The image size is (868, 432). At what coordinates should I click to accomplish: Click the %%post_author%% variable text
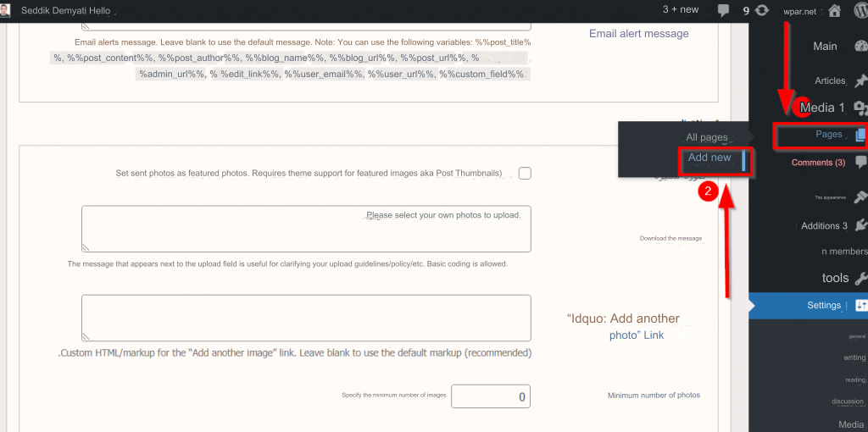tap(199, 58)
